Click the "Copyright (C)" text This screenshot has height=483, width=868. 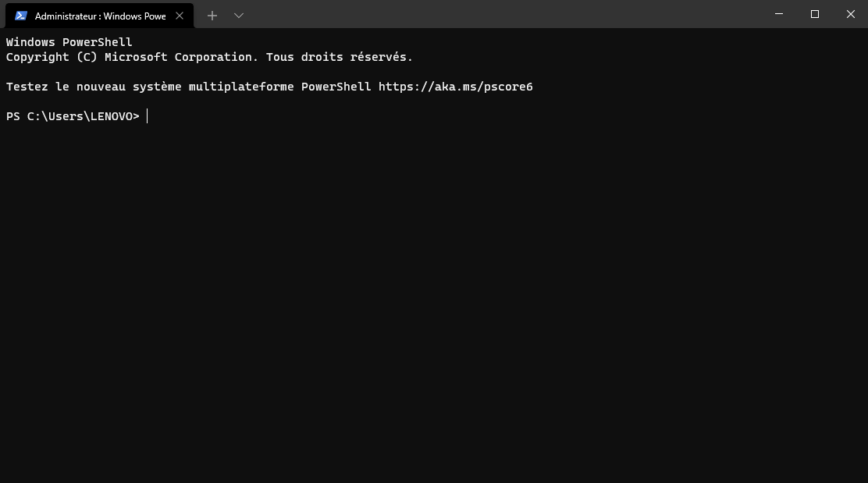coord(48,57)
